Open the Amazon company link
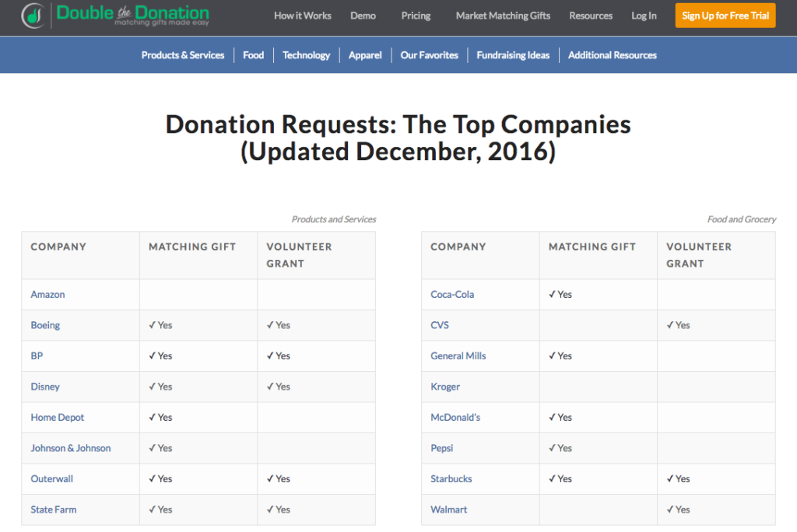797x532 pixels. point(47,294)
